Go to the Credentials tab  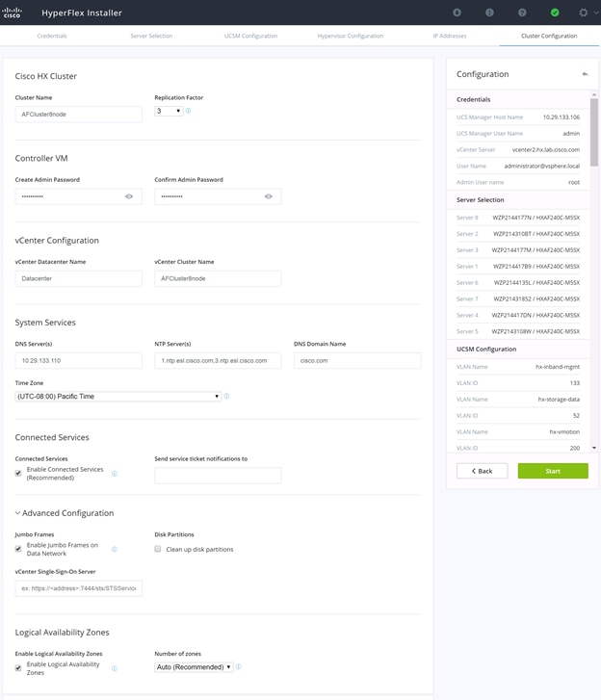coord(52,36)
